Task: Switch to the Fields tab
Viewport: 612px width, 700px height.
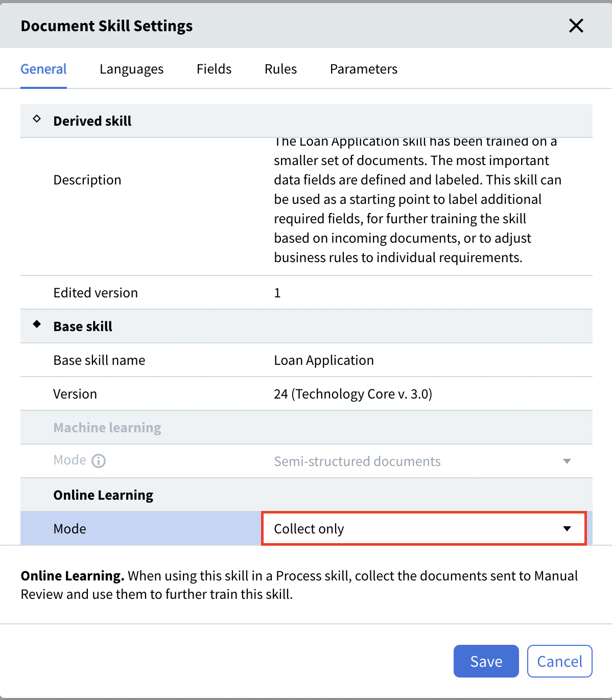Action: [214, 69]
